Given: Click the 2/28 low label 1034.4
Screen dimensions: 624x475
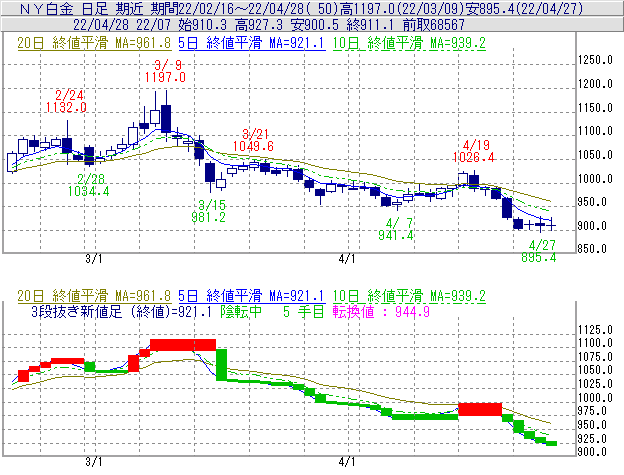Looking at the screenshot, I should coord(89,190).
